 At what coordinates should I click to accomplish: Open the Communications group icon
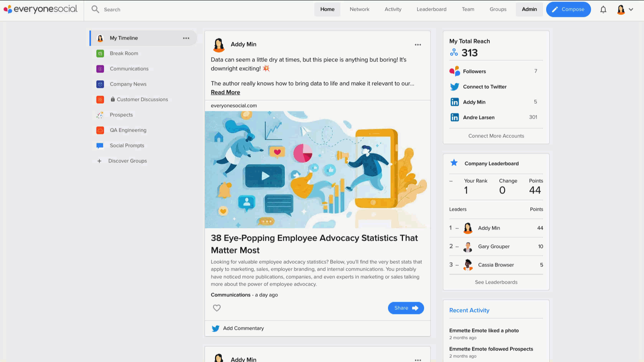pyautogui.click(x=100, y=69)
